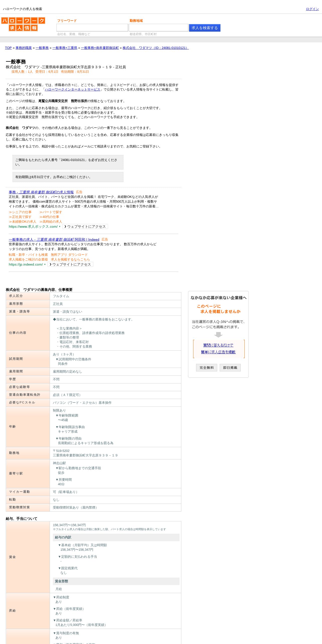Click 〜45歳 age limit text
This screenshot has width=322, height=644.
tap(63, 420)
